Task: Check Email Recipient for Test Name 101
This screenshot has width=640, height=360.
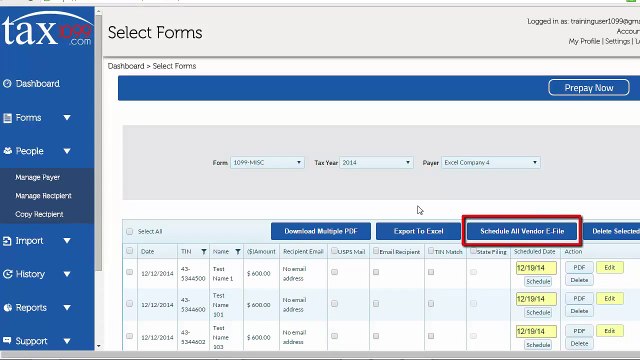Action: [x=376, y=304]
